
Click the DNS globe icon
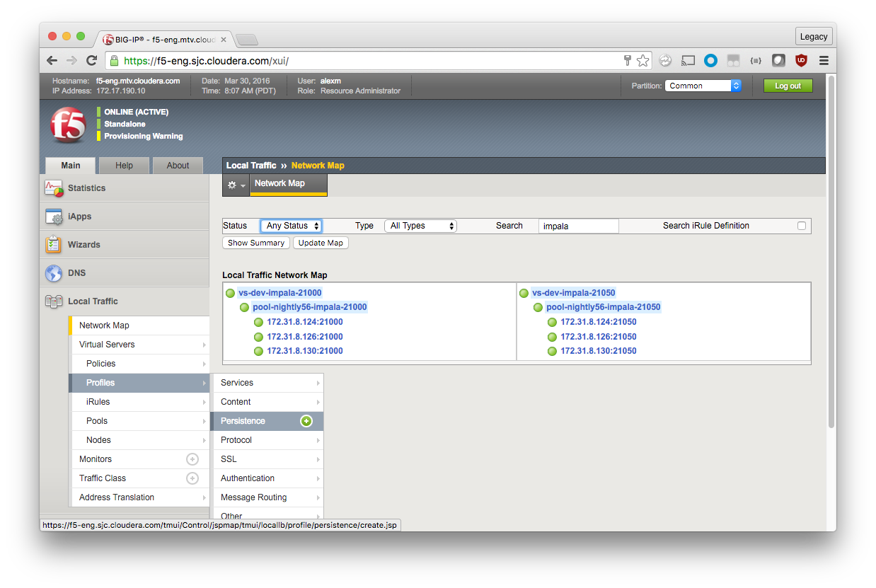coord(54,273)
